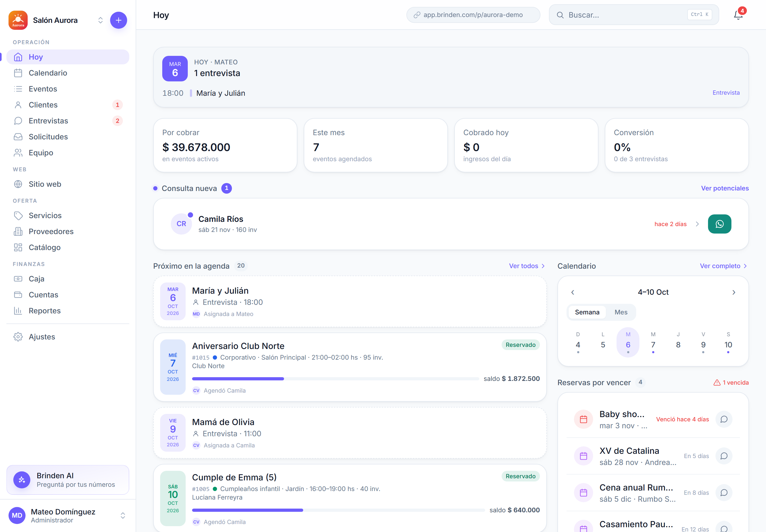Click the calendar icon on XV de Catalina
Screen dimensions: 766x532
[583, 456]
